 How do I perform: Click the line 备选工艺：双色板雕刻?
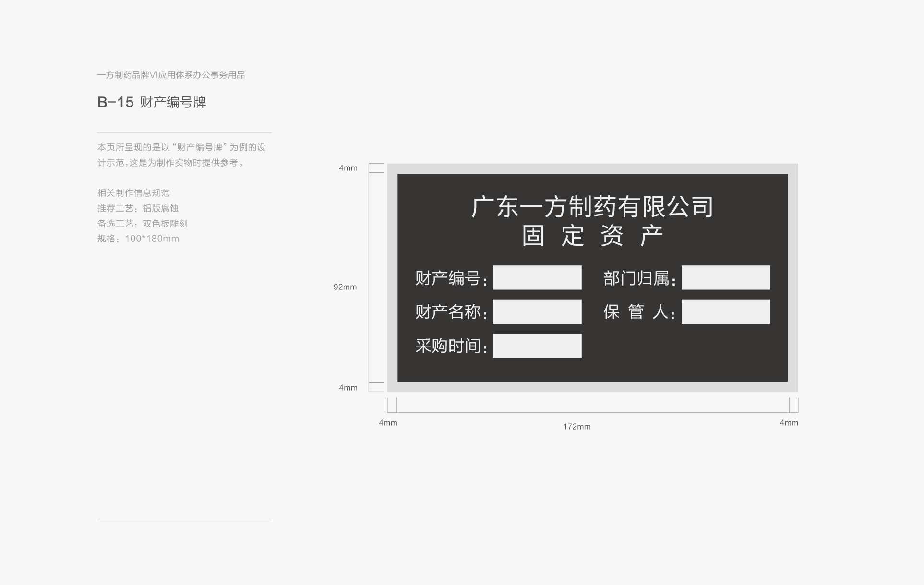(x=143, y=224)
